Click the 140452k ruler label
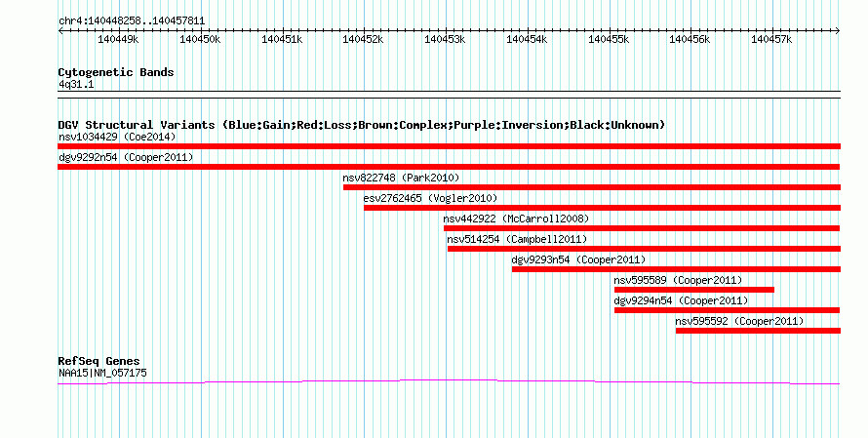Image resolution: width=868 pixels, height=438 pixels. (363, 39)
